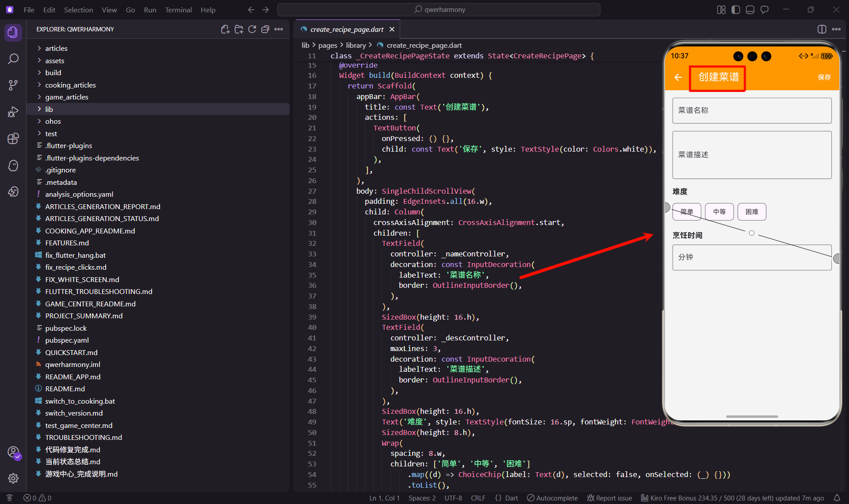This screenshot has width=849, height=504.
Task: Click the New Folder icon in explorer
Action: coord(239,29)
